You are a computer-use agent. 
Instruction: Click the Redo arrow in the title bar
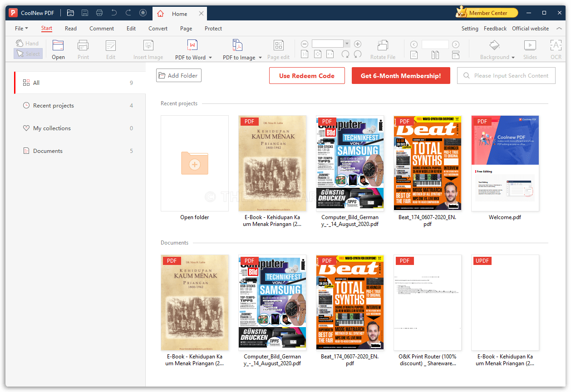pos(128,13)
